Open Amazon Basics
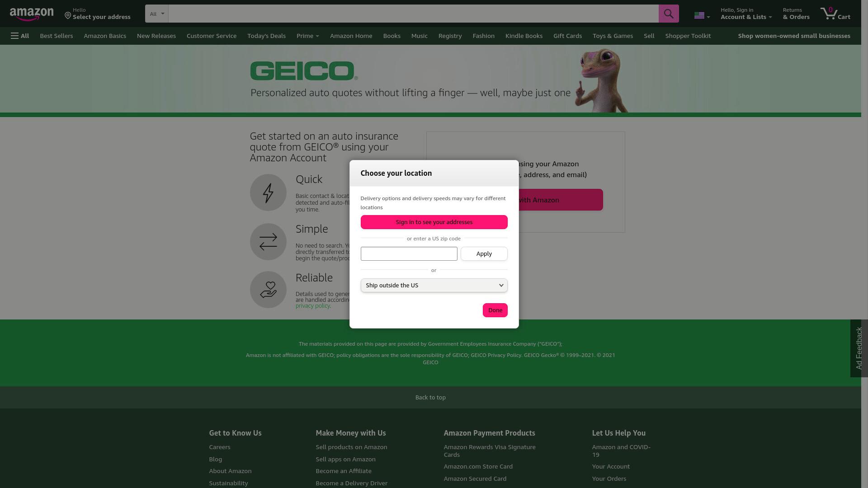Image resolution: width=868 pixels, height=488 pixels. (x=105, y=36)
